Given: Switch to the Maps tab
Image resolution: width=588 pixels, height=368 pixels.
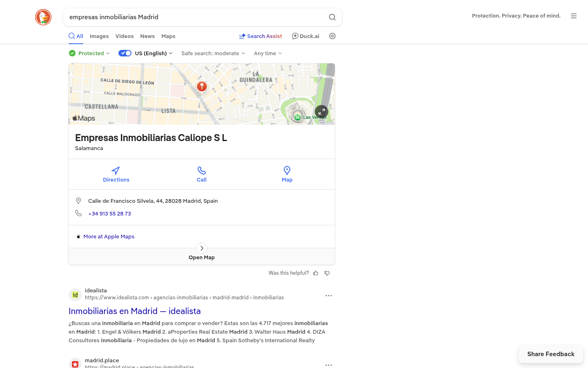Looking at the screenshot, I should (x=168, y=36).
